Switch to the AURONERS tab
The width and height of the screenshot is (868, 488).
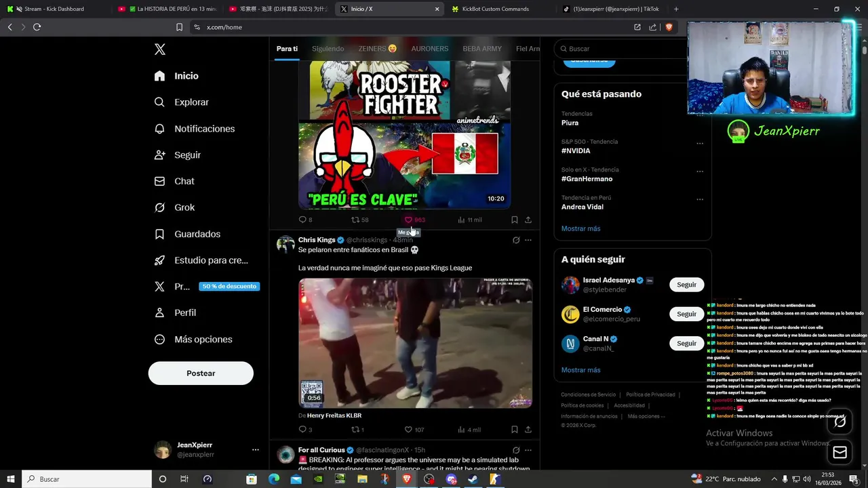[x=429, y=49]
